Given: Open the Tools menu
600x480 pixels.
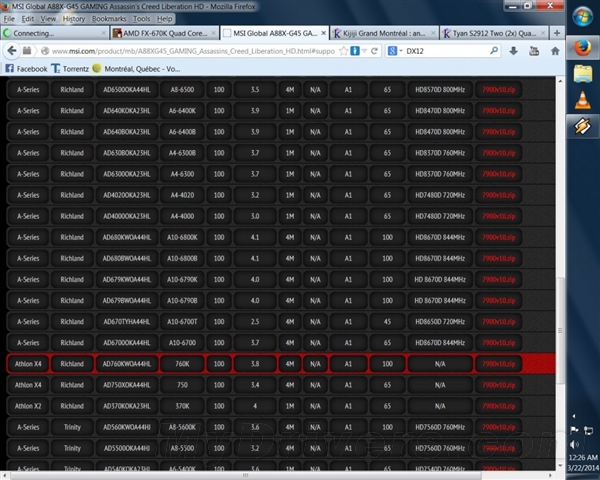Looking at the screenshot, I should [142, 19].
